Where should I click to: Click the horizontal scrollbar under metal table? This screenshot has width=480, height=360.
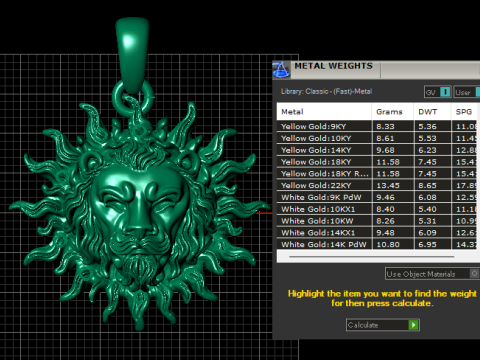pos(372,257)
